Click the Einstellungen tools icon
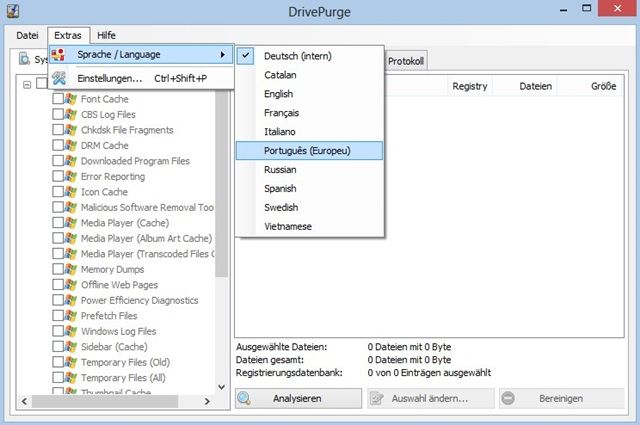The image size is (640, 425). 59,78
